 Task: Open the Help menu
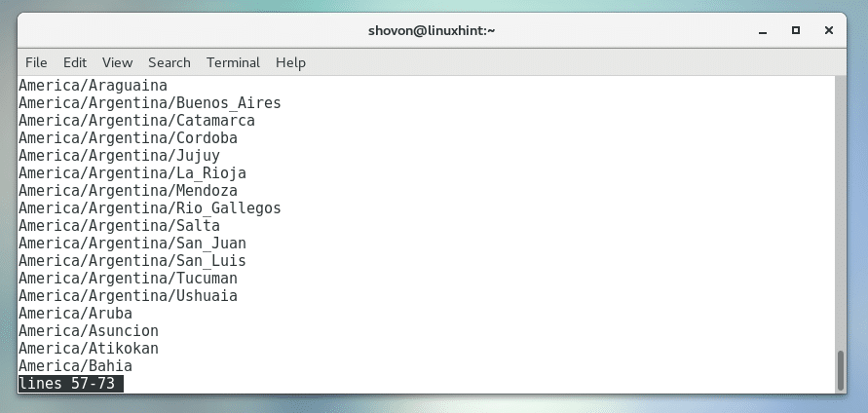click(290, 62)
